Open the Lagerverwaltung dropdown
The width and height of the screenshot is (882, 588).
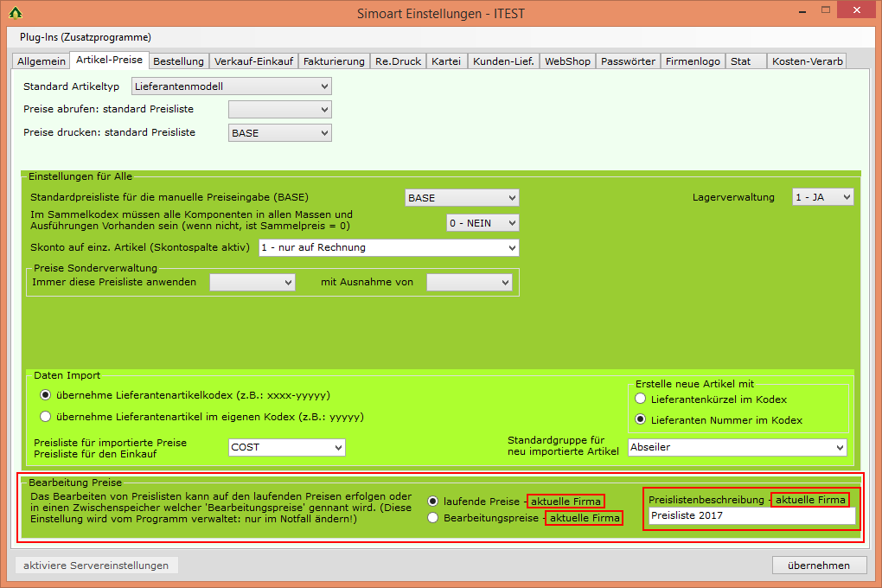pyautogui.click(x=822, y=197)
